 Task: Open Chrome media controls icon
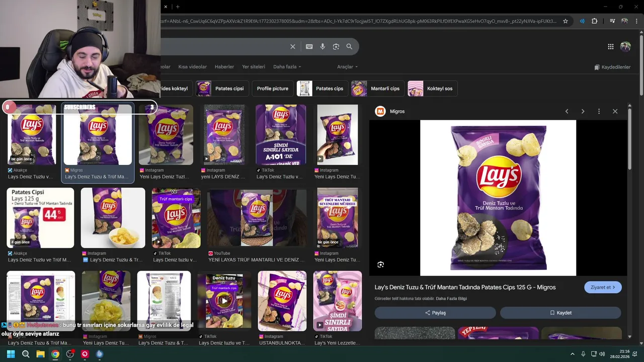click(x=612, y=21)
